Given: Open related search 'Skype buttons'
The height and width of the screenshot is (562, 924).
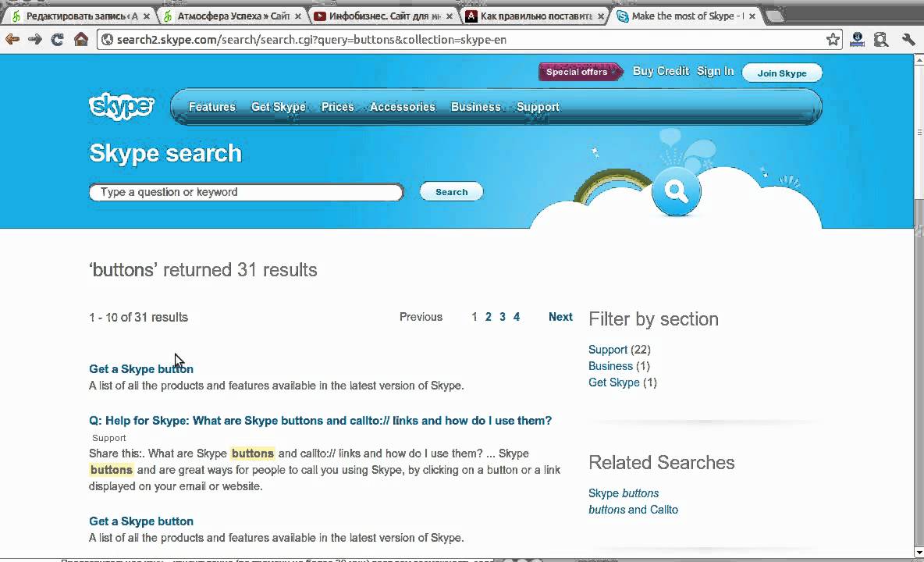Looking at the screenshot, I should point(624,493).
